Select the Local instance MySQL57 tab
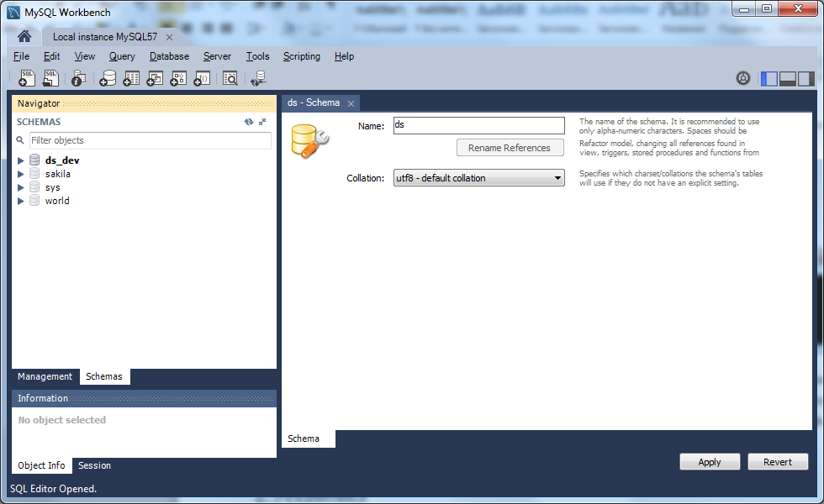824x504 pixels. pyautogui.click(x=105, y=37)
